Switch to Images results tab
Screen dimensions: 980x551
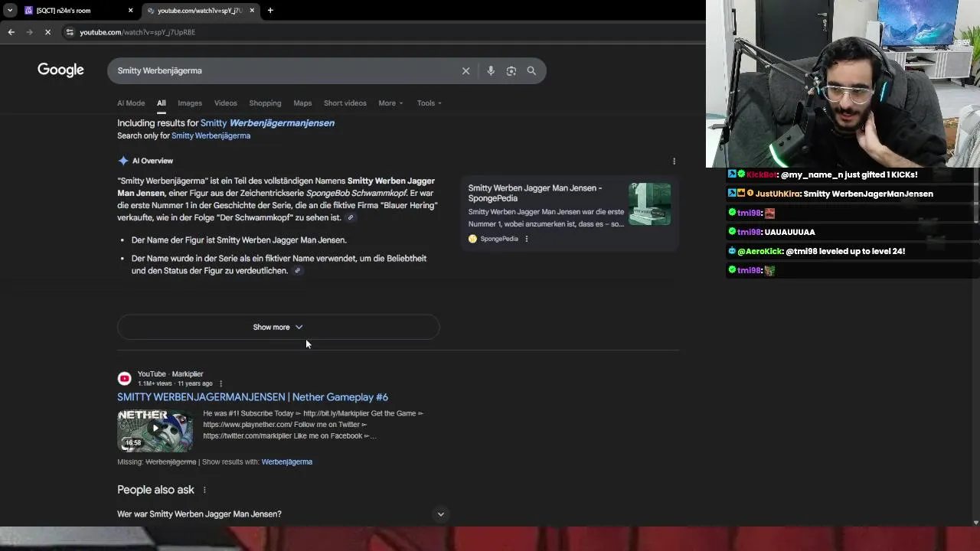click(190, 103)
